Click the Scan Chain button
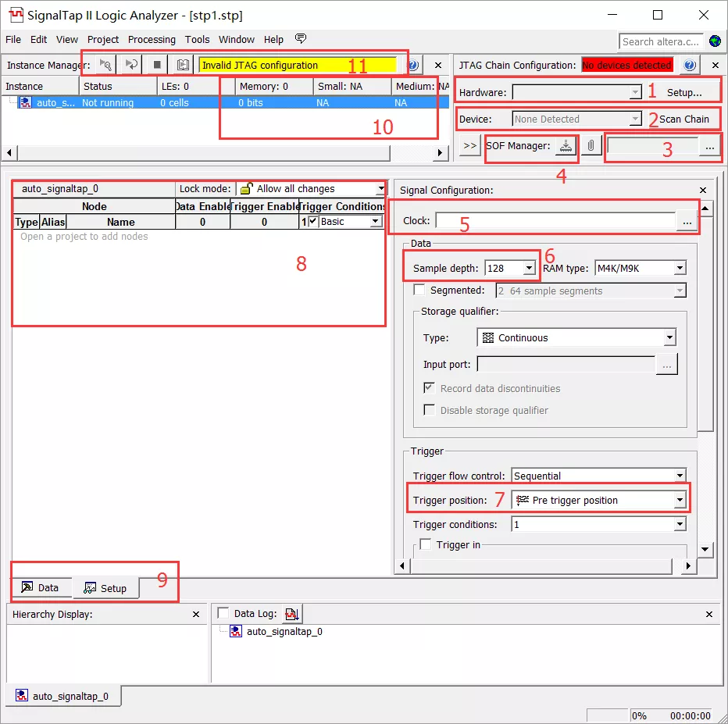The height and width of the screenshot is (724, 728). coord(684,119)
